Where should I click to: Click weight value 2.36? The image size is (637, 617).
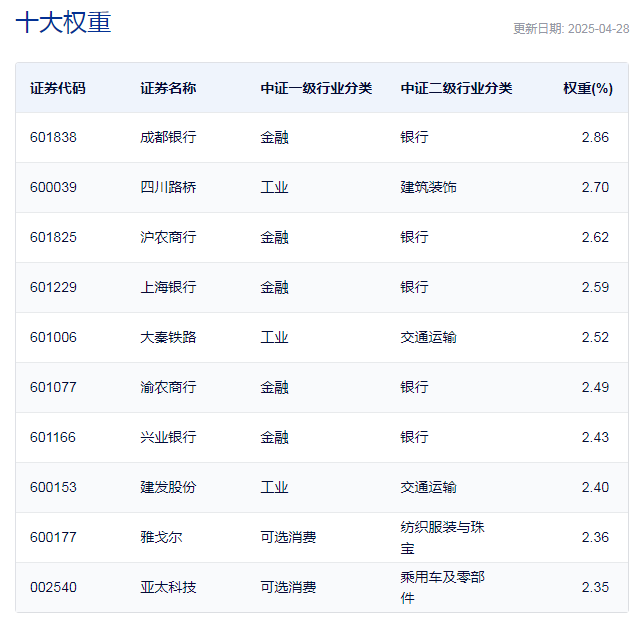[x=595, y=537]
